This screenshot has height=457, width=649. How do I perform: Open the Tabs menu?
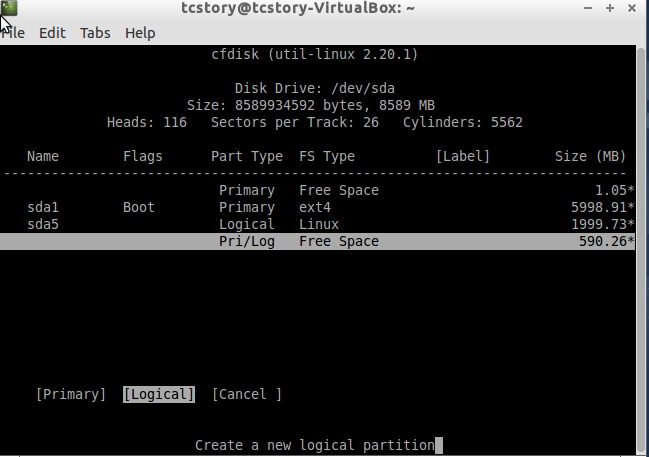[x=95, y=33]
